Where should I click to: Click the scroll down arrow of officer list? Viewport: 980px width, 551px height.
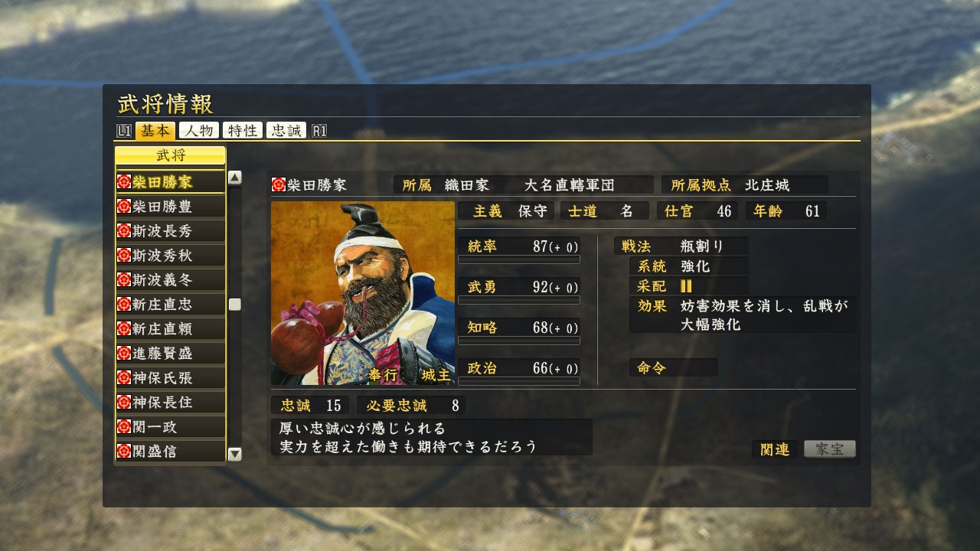pos(235,454)
